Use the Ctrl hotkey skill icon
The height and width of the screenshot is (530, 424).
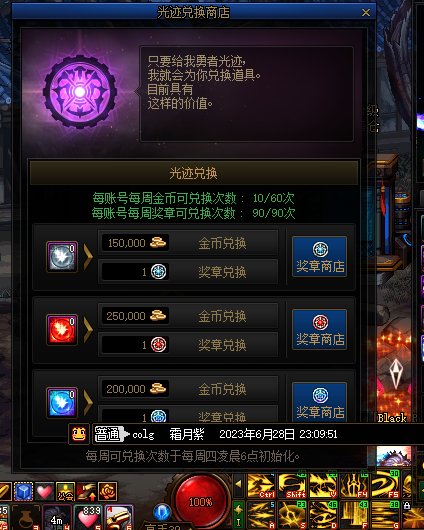pyautogui.click(x=261, y=486)
